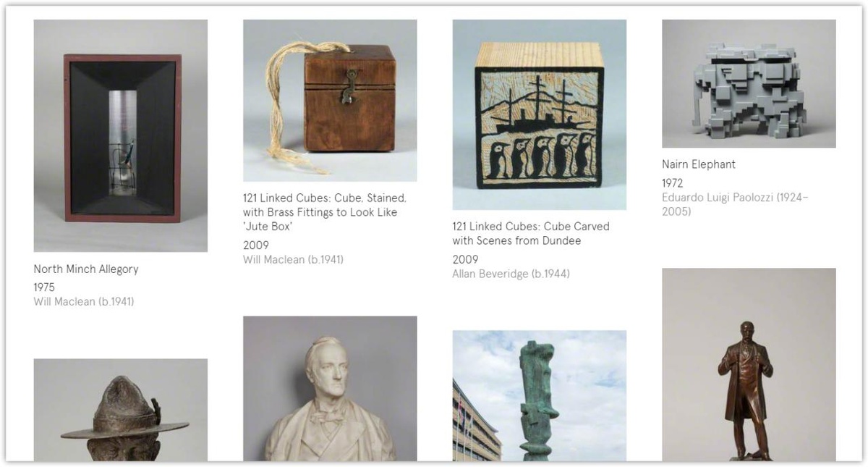Open the stained Jute Box cube image
This screenshot has height=467, width=868.
click(330, 100)
